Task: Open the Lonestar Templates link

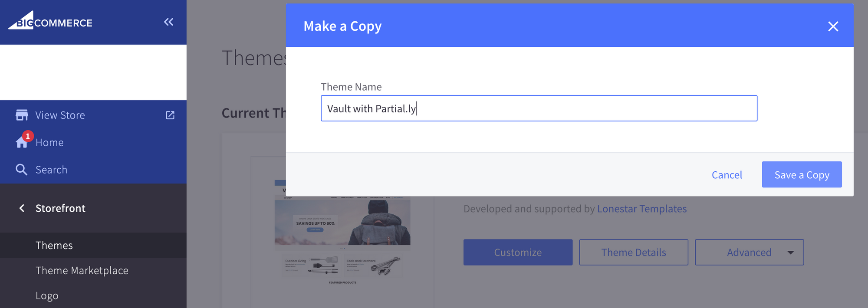Action: (642, 209)
